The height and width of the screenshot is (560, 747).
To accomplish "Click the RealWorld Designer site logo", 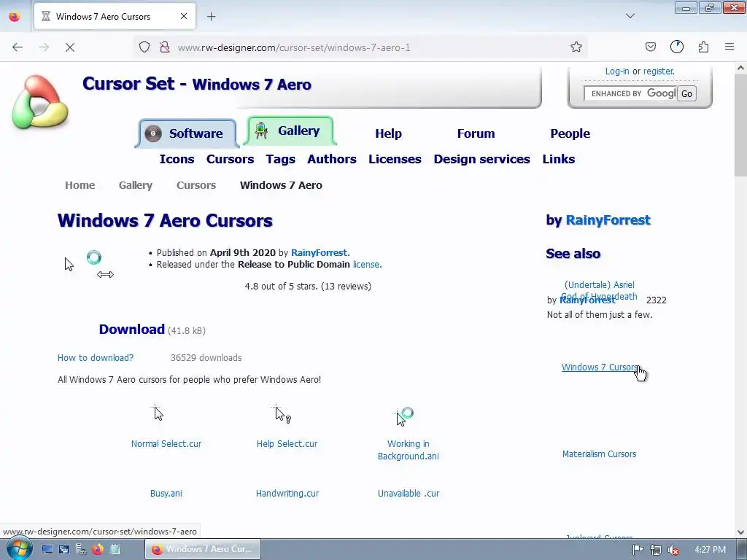I will pos(41,102).
